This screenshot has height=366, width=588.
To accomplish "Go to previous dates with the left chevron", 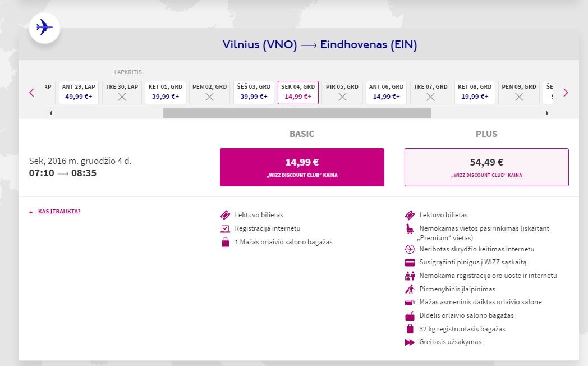I will tap(31, 93).
